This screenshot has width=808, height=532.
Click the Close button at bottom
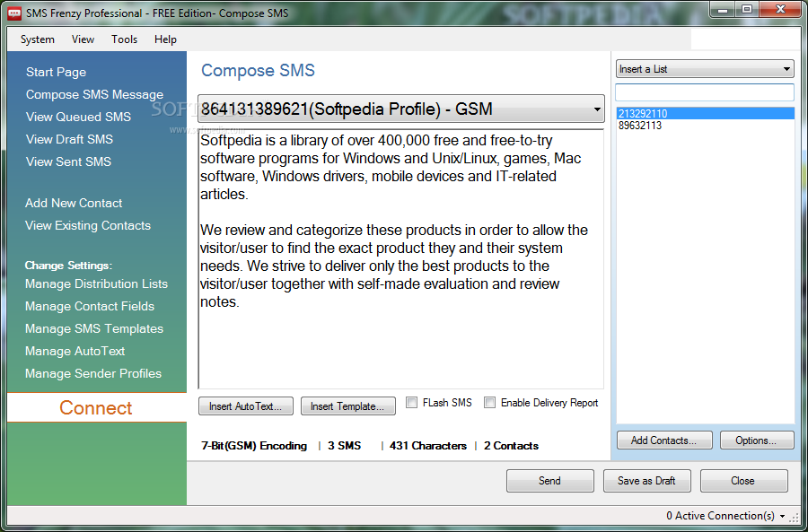[x=743, y=481]
